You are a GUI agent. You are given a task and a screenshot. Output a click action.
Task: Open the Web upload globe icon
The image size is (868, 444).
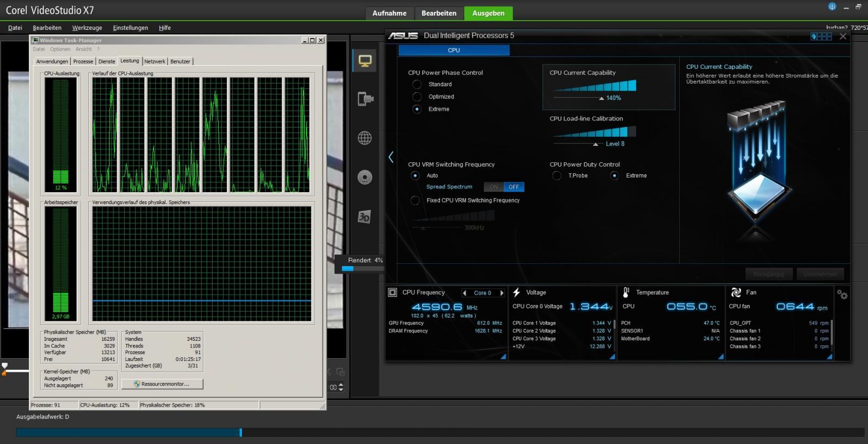365,138
